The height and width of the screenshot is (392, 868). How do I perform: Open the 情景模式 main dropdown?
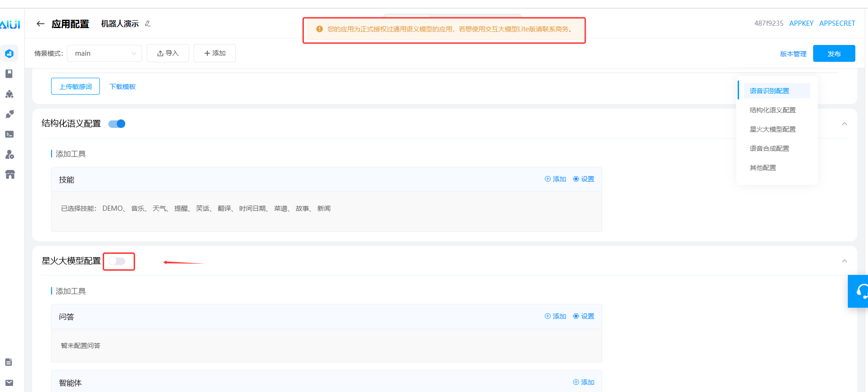pos(105,53)
